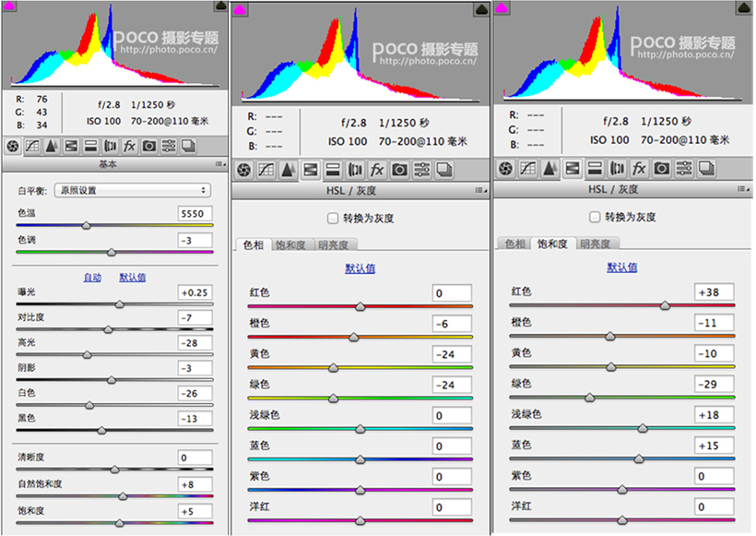Open Lens Corrections icon in middle panel
Image resolution: width=756 pixels, height=536 pixels.
(x=355, y=170)
